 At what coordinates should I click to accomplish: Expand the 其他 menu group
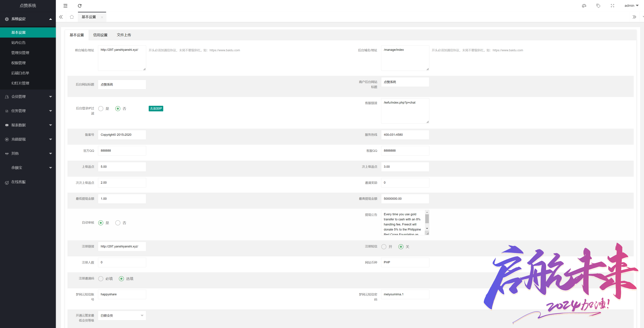click(51, 154)
